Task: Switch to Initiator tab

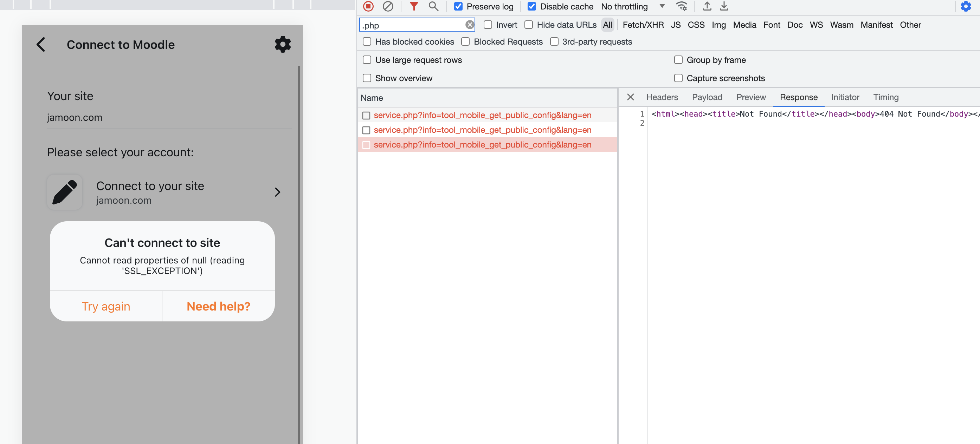Action: coord(845,97)
